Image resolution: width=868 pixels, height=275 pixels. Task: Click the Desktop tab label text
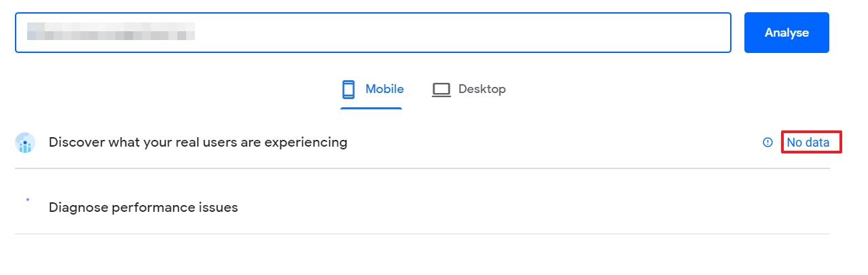click(x=482, y=89)
